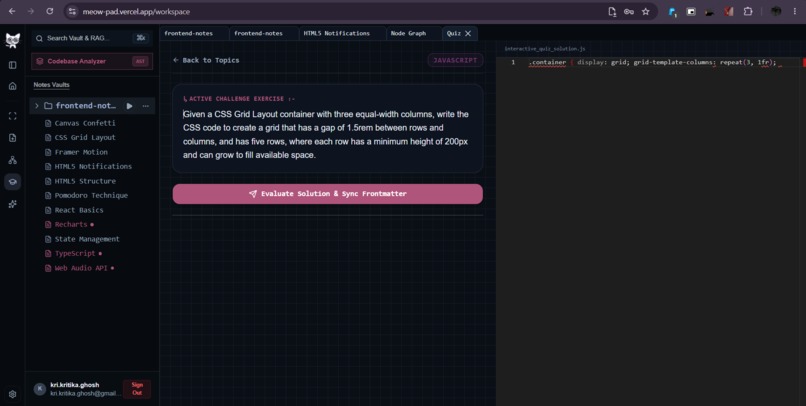Open the Web Audio API note

tap(81, 268)
